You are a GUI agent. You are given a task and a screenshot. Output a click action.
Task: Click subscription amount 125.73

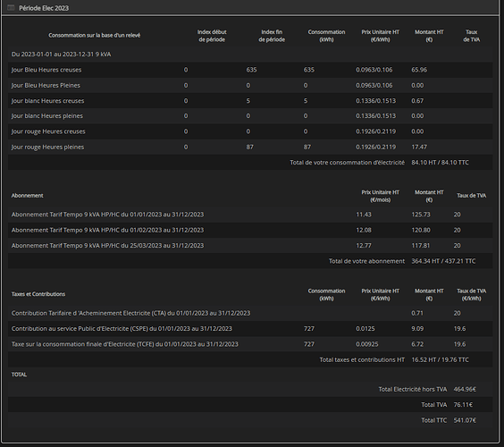(421, 215)
